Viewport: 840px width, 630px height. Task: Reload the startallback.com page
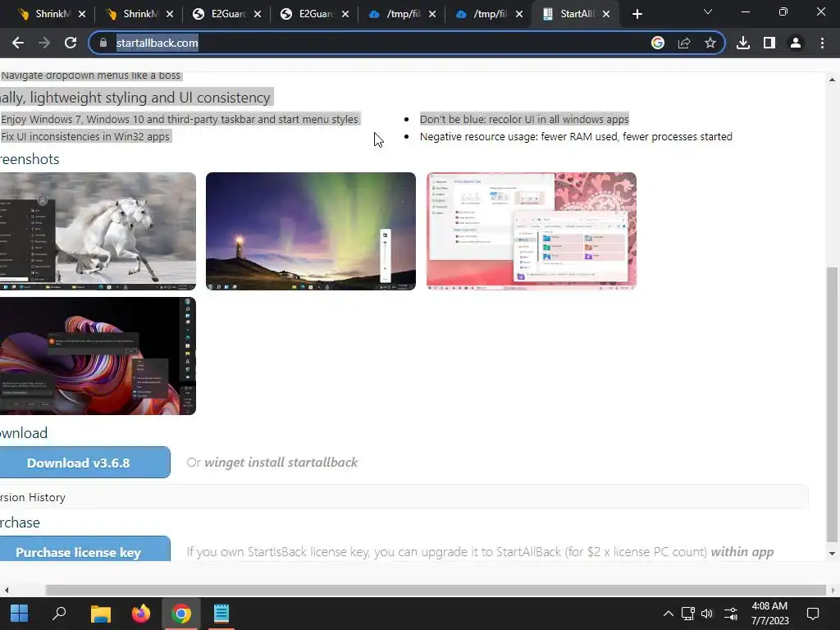pos(71,43)
